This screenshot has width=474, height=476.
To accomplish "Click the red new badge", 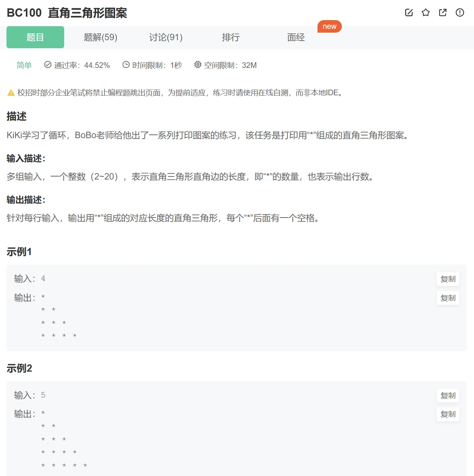I will tap(329, 26).
